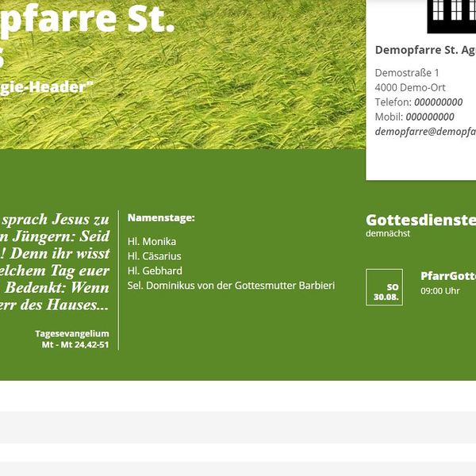Open the italic Jesus gospel quote text
Screen dimensions: 476x476
pos(54,262)
